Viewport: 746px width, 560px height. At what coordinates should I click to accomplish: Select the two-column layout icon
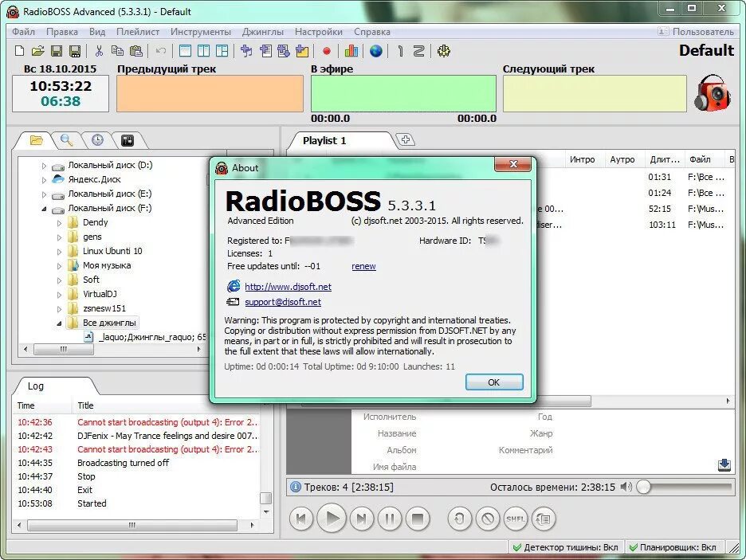tap(203, 51)
